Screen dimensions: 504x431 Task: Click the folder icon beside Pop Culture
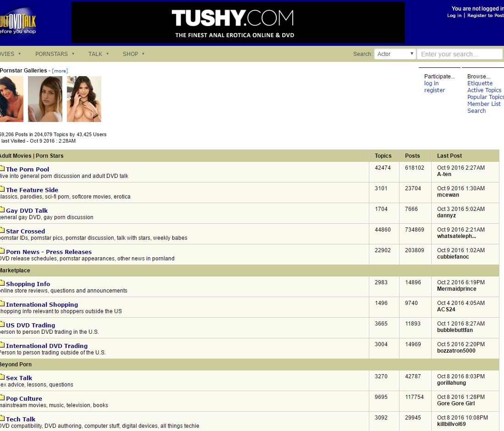(x=2, y=397)
